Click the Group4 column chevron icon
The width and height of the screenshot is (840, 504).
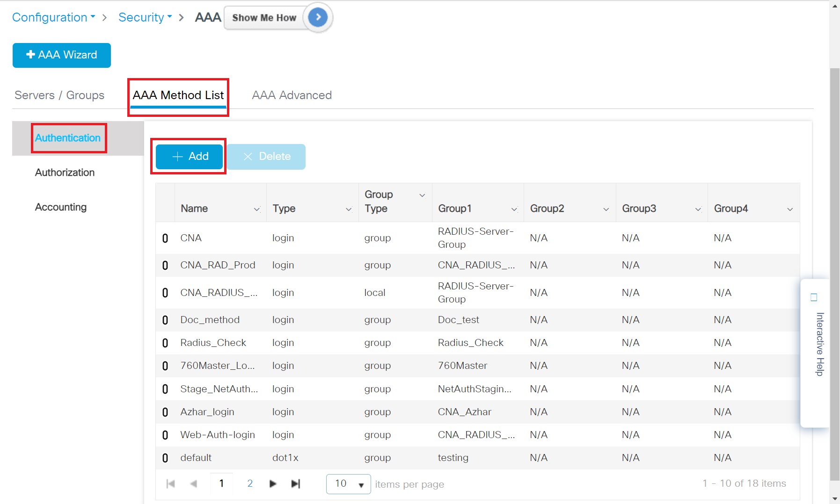click(x=790, y=209)
